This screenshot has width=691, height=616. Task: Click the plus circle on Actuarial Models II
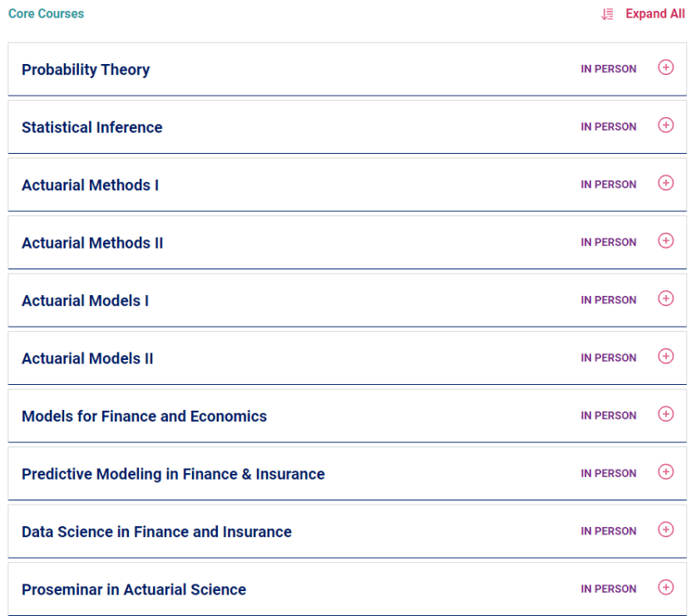click(x=665, y=357)
